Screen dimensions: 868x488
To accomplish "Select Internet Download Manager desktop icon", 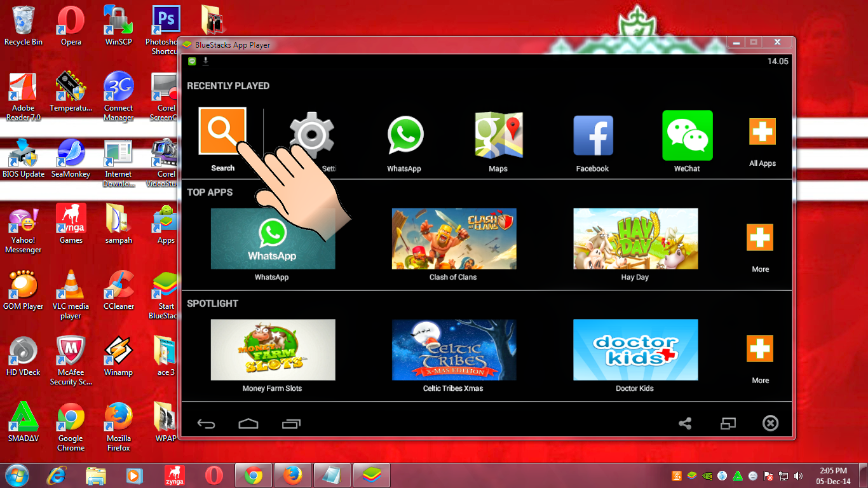I will (x=118, y=163).
